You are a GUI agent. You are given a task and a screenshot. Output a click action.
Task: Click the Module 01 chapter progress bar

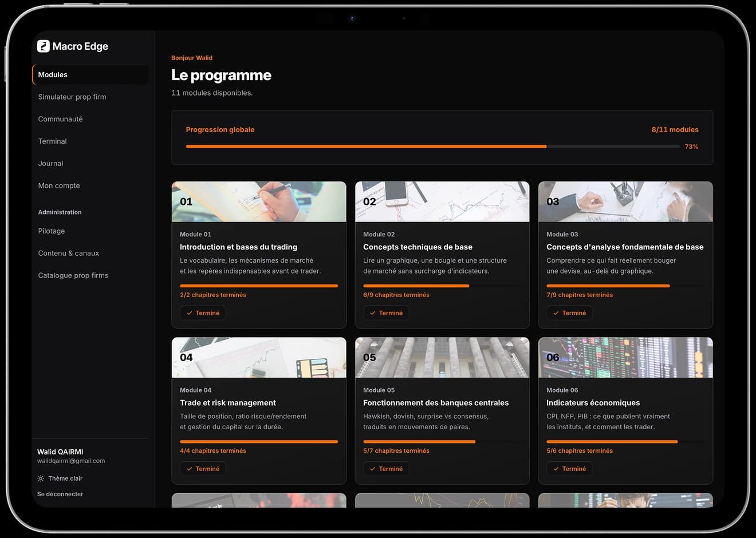pos(259,286)
